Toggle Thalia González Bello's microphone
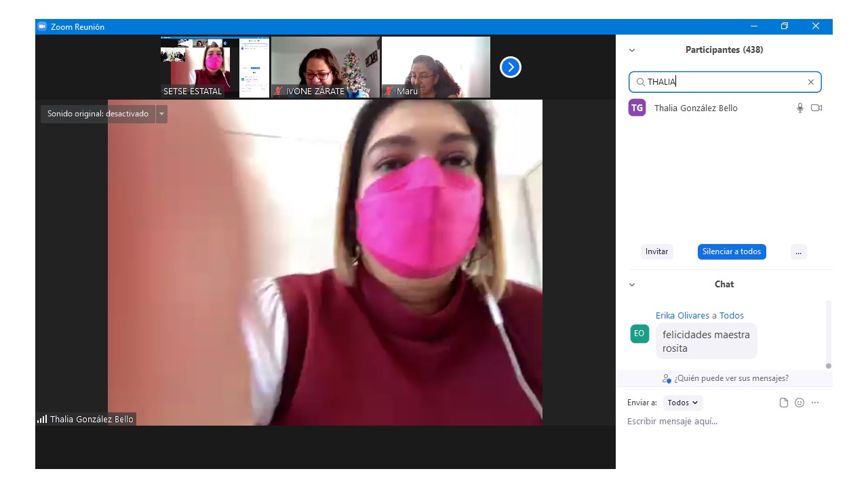This screenshot has width=868, height=488. coord(800,108)
